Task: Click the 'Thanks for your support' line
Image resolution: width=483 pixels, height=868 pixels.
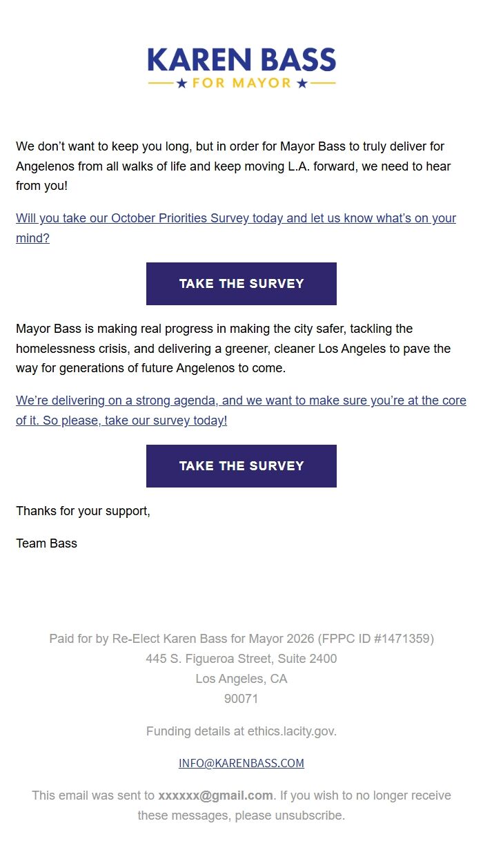Action: point(83,511)
